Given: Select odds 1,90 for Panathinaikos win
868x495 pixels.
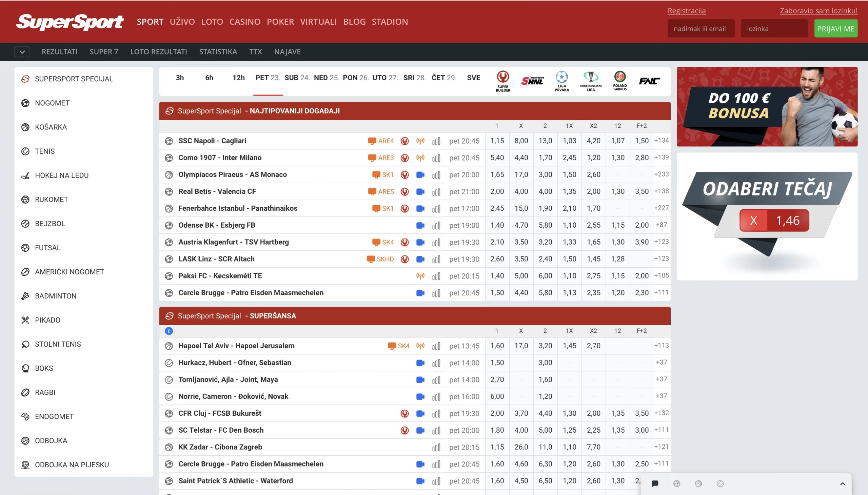Looking at the screenshot, I should (x=545, y=208).
